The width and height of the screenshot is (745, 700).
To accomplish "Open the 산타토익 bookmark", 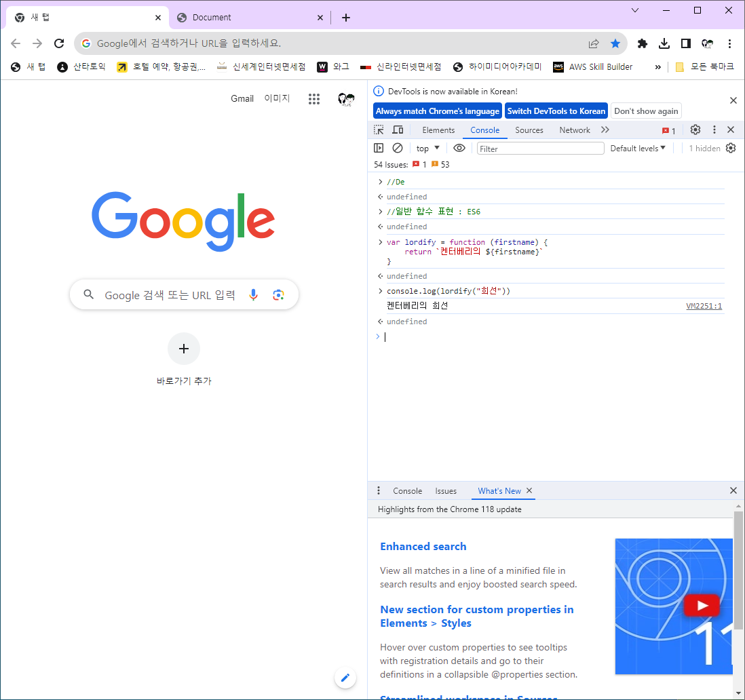I will click(81, 67).
